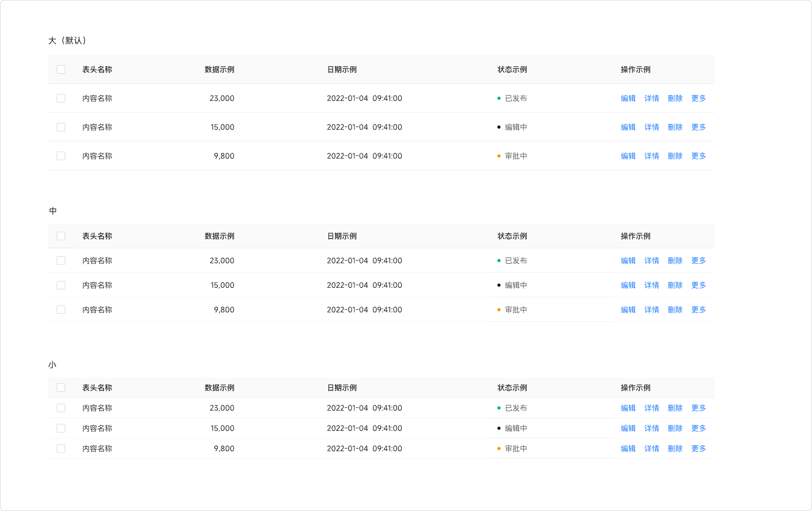Click the 数据示例 column header in the 大 table
Screen dimensions: 812x511
pyautogui.click(x=220, y=69)
